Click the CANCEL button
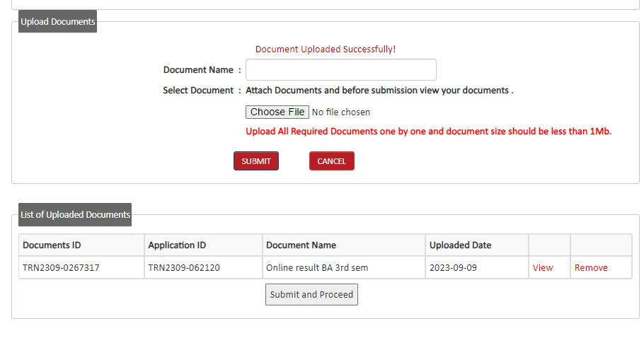 331,161
